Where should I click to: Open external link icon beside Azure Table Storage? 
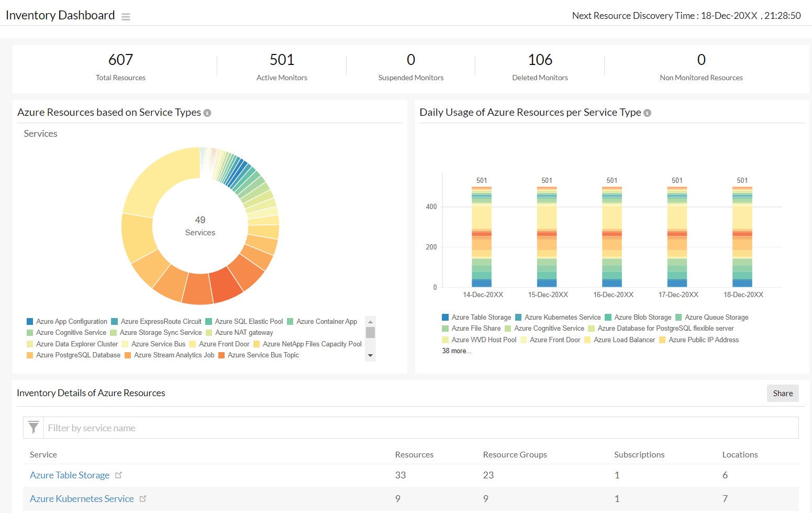click(118, 475)
